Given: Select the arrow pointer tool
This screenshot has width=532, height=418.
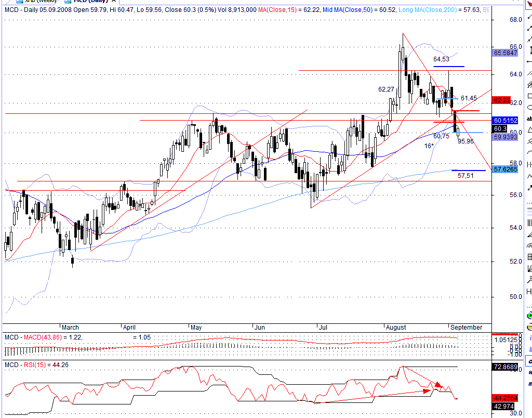Looking at the screenshot, I should click(529, 5).
